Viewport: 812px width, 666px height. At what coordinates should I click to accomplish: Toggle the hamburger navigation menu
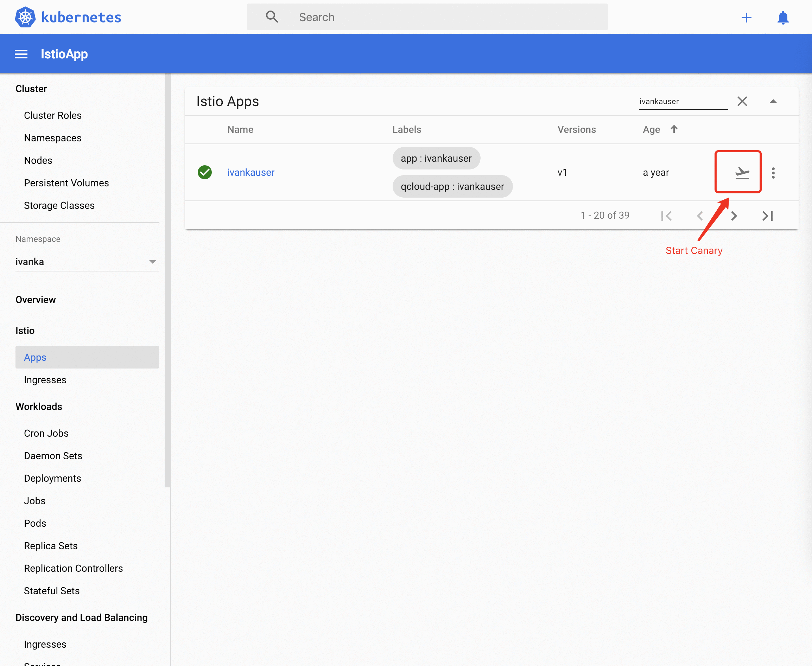pyautogui.click(x=21, y=54)
